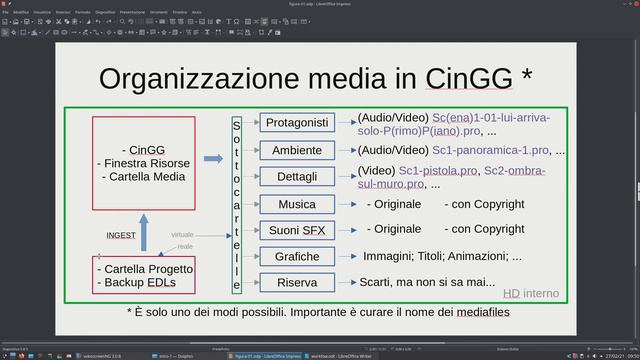Open the Fill Color dropdown arrow
Screen dimensions: 640x360
[40, 32]
